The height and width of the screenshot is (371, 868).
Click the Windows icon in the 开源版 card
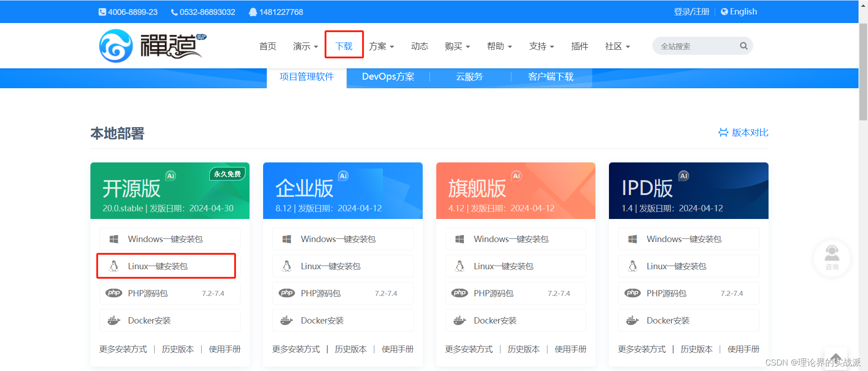[114, 239]
